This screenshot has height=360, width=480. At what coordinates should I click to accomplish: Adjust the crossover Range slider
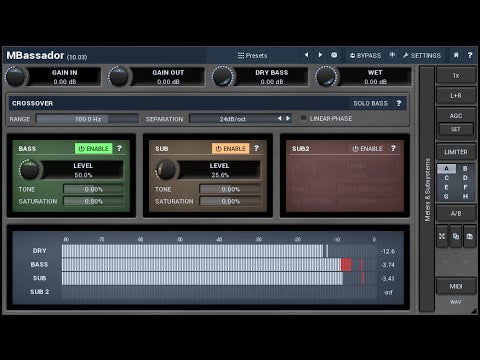click(x=87, y=119)
